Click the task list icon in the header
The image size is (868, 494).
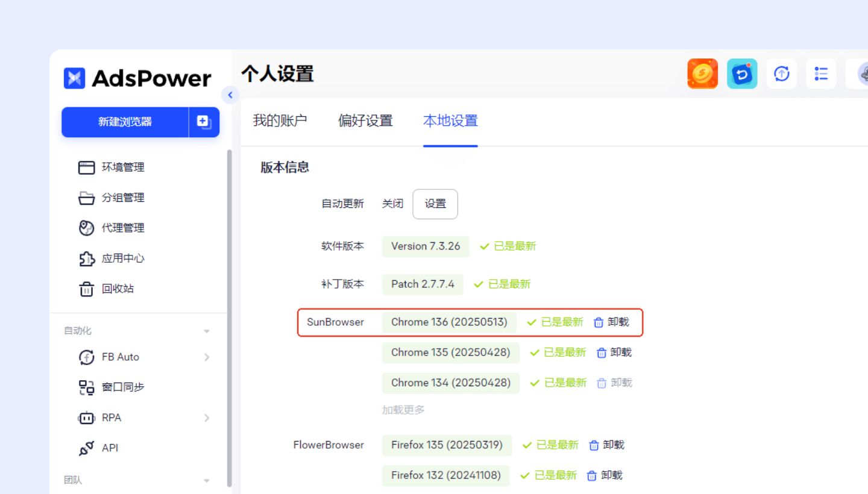click(821, 73)
